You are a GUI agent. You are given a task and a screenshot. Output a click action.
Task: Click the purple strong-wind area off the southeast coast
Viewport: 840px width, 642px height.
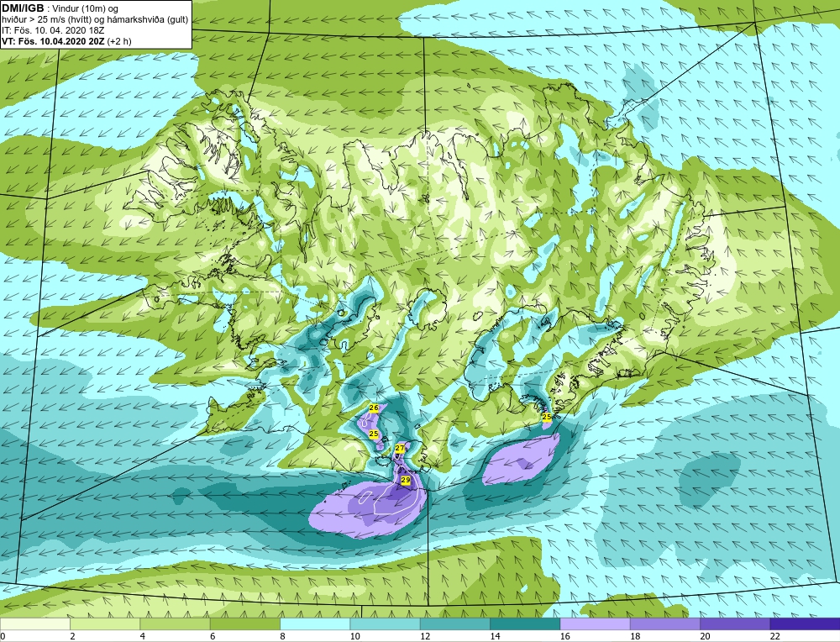pos(522,460)
